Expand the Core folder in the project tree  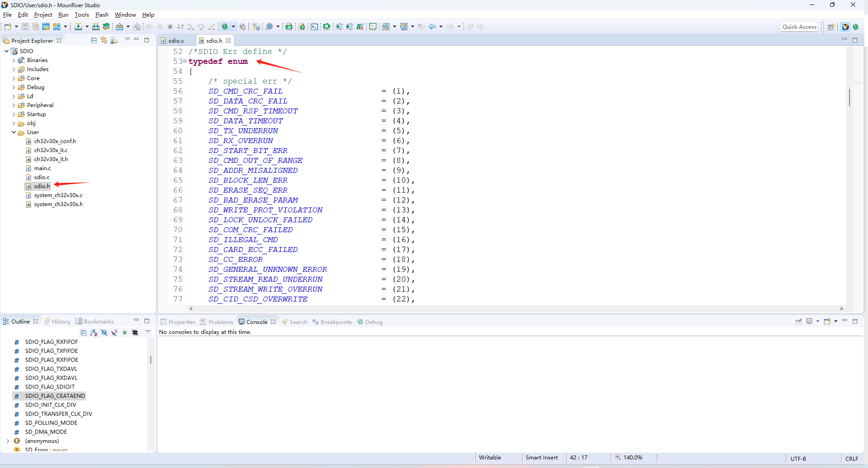(x=14, y=78)
